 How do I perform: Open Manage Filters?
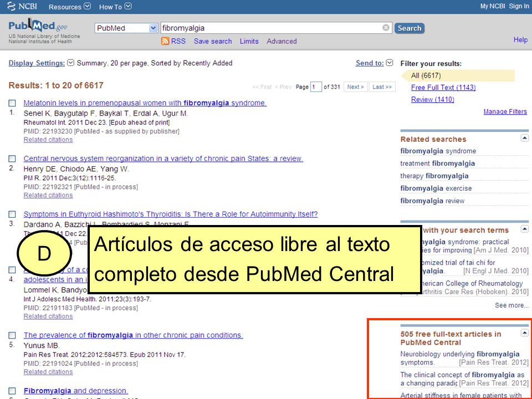point(505,111)
